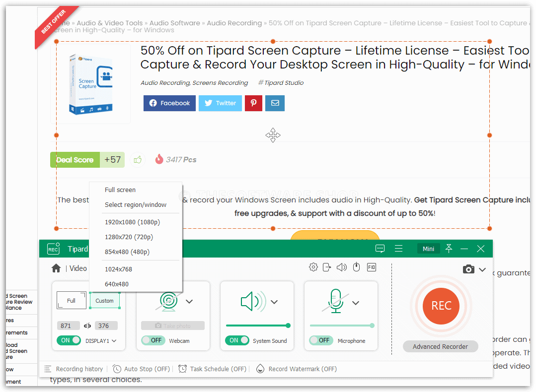This screenshot has width=536, height=392.
Task: Open the sound settings icon in the recorder toolbar
Action: [341, 267]
